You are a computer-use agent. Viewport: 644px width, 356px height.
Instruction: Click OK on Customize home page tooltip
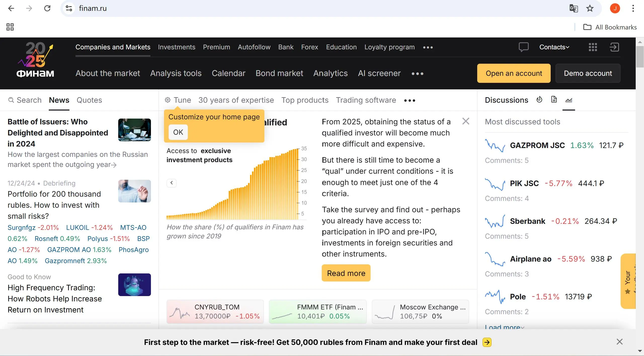(x=178, y=132)
